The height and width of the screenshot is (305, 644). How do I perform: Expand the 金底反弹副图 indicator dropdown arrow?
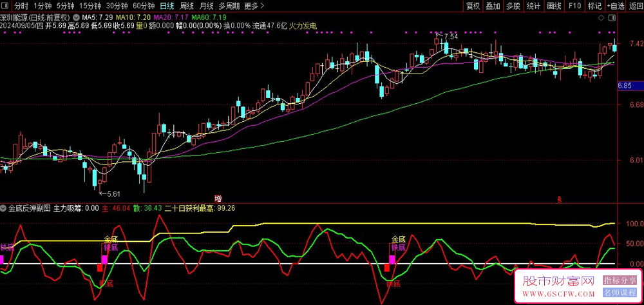coord(4,208)
